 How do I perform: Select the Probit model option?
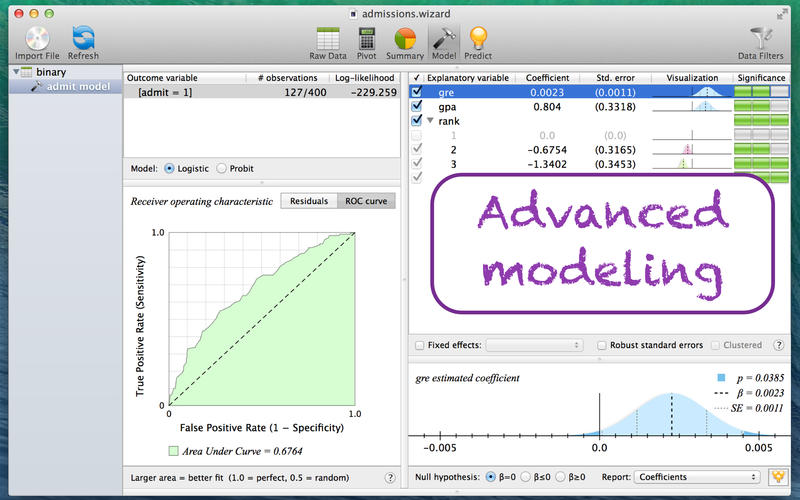(222, 169)
